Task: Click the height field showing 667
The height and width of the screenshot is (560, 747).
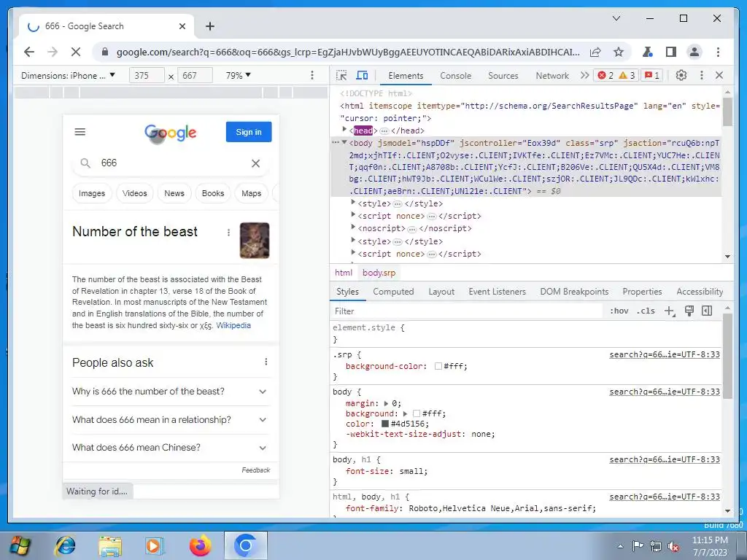Action: pos(195,75)
